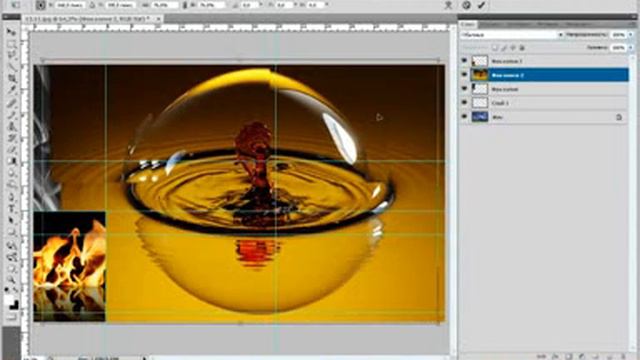Viewport: 640px width, 360px height.
Task: Hide the Слой 1 layer
Action: tap(464, 102)
